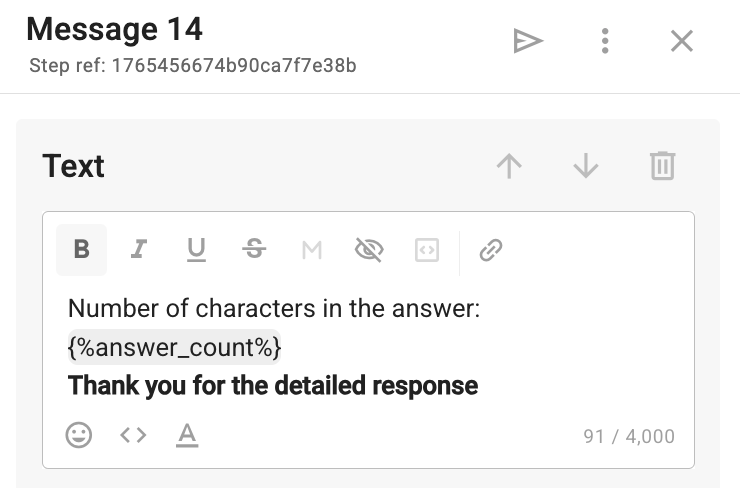Image resolution: width=740 pixels, height=488 pixels.
Task: Close the Message 14 panel
Action: point(681,40)
